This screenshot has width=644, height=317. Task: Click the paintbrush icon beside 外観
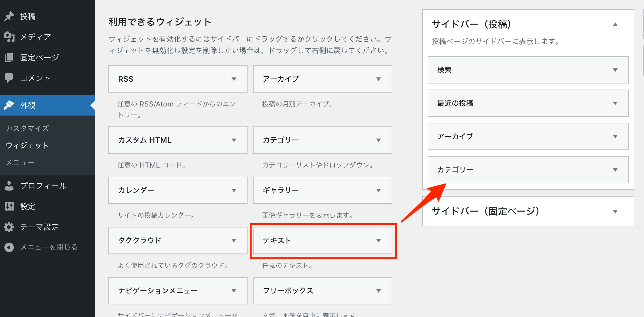(9, 105)
